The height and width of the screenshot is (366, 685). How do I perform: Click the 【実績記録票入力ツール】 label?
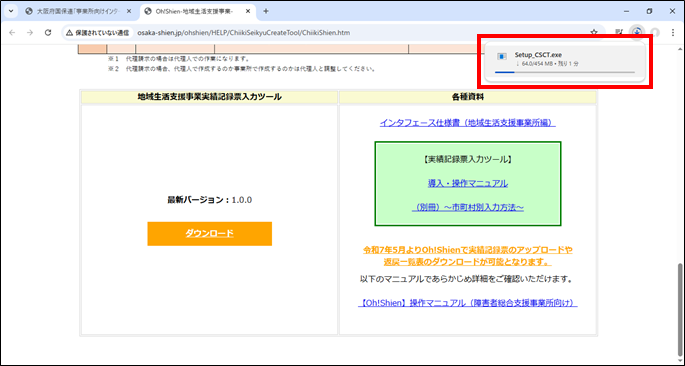pyautogui.click(x=468, y=159)
